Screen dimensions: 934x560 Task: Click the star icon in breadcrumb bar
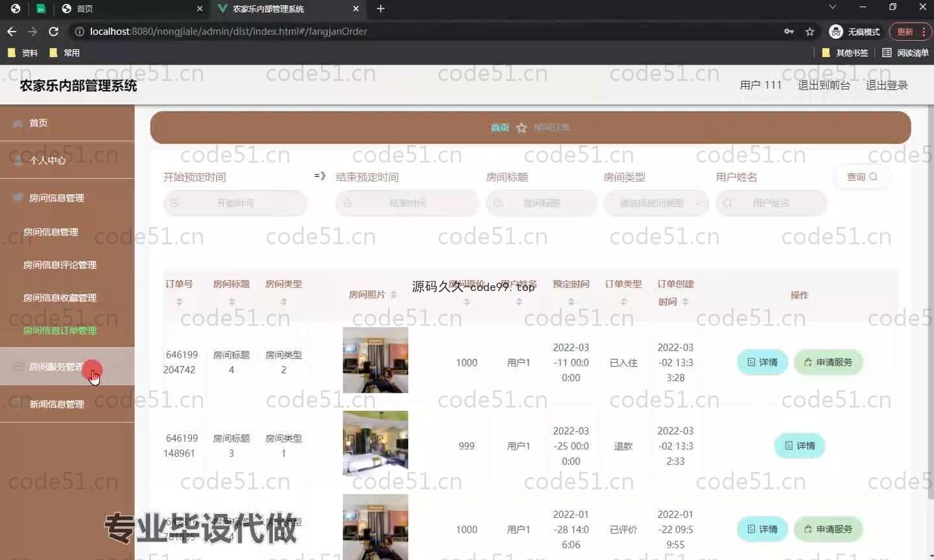click(521, 128)
